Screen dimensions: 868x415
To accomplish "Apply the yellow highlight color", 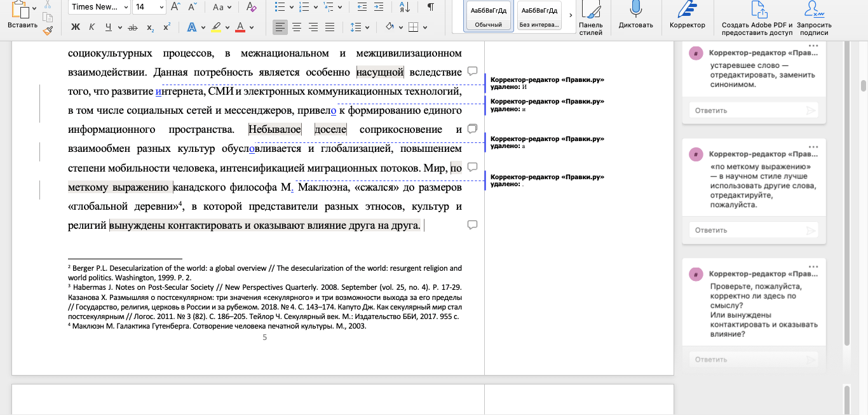I will pyautogui.click(x=216, y=27).
